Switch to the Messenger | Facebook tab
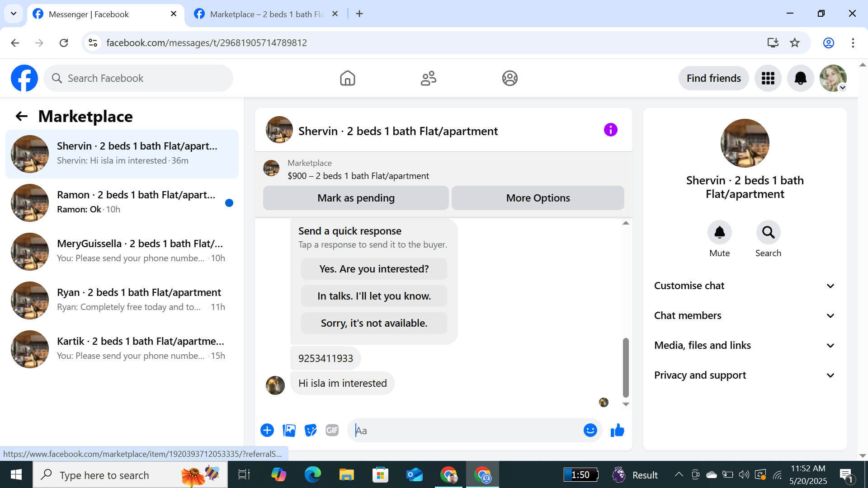This screenshot has height=488, width=868. point(106,14)
